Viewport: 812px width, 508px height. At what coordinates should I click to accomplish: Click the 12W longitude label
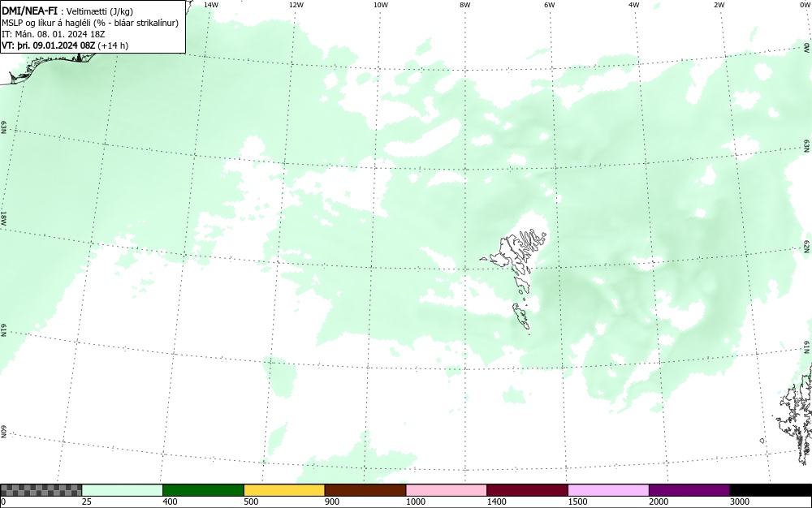click(x=296, y=5)
